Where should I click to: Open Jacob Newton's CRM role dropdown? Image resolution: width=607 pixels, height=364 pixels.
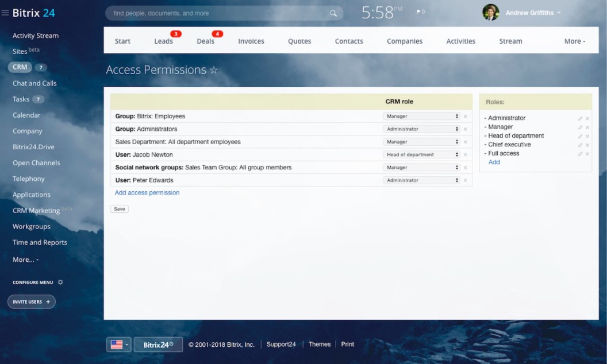pyautogui.click(x=421, y=154)
